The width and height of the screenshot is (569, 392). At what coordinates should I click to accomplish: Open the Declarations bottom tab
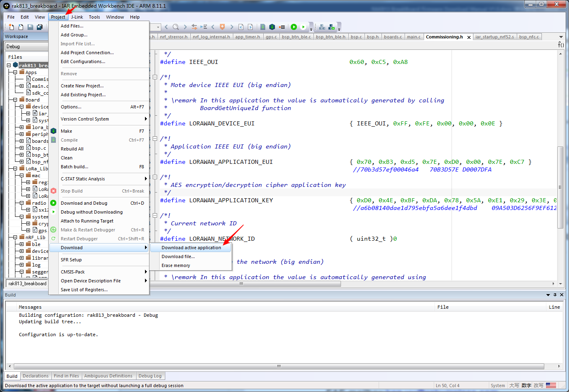click(36, 376)
